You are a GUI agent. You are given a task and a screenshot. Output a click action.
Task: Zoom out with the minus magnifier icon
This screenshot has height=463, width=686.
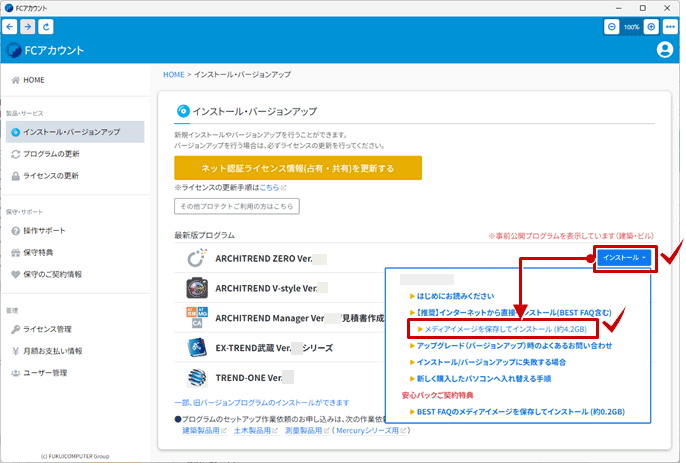pos(612,27)
